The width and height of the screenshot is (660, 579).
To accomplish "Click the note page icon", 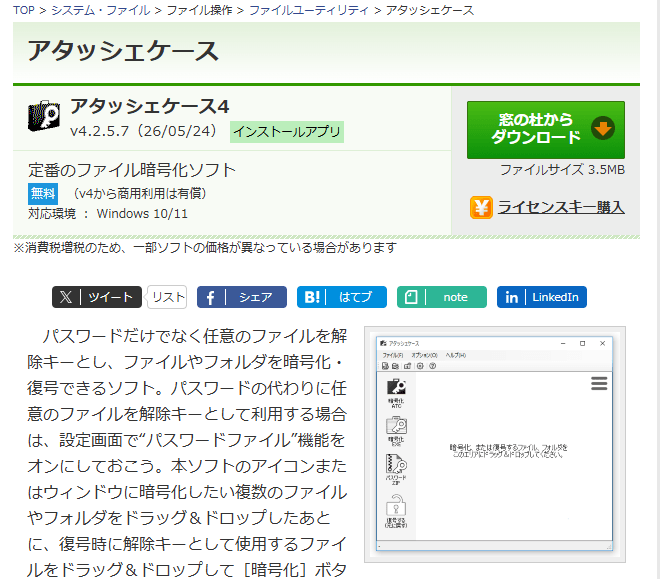I will click(411, 297).
